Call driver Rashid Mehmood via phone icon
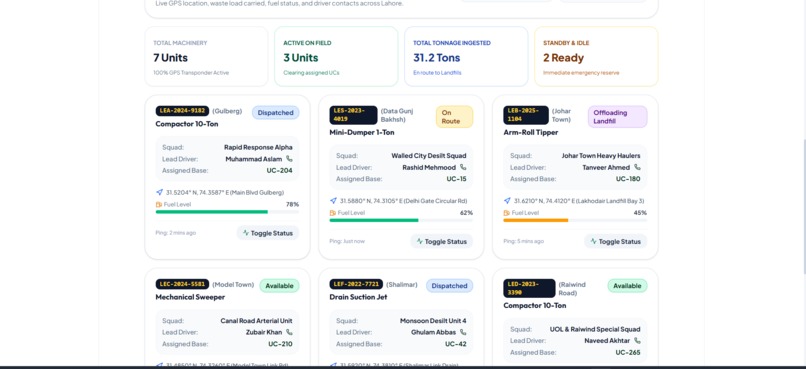The image size is (806, 369). coord(463,167)
